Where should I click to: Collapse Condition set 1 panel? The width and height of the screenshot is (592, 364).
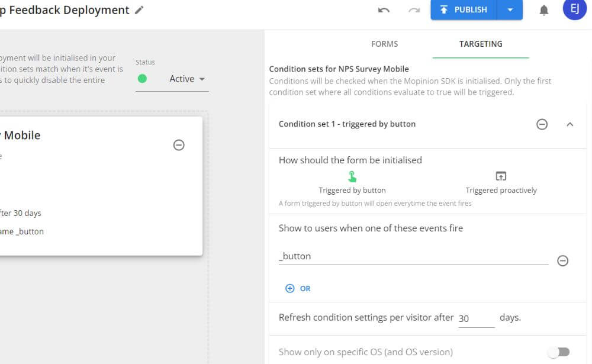click(570, 124)
